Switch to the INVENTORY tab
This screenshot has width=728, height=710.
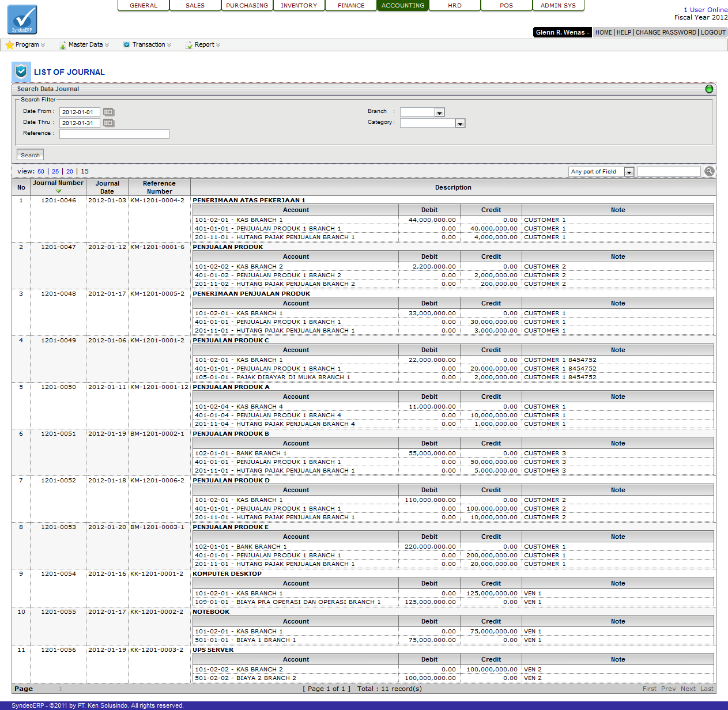point(299,6)
